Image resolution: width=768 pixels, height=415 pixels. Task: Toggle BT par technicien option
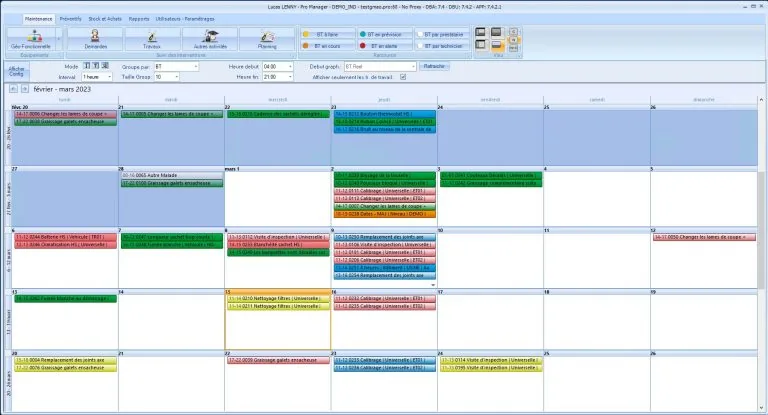[442, 46]
